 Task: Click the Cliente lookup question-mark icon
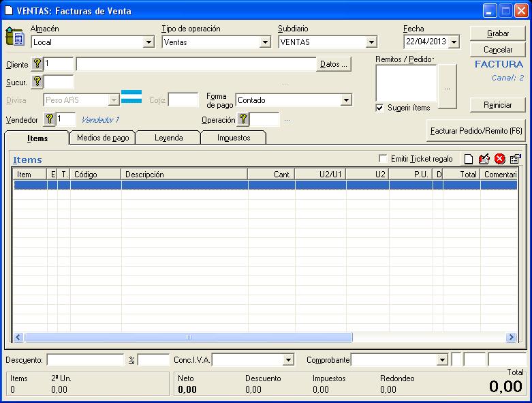[37, 64]
